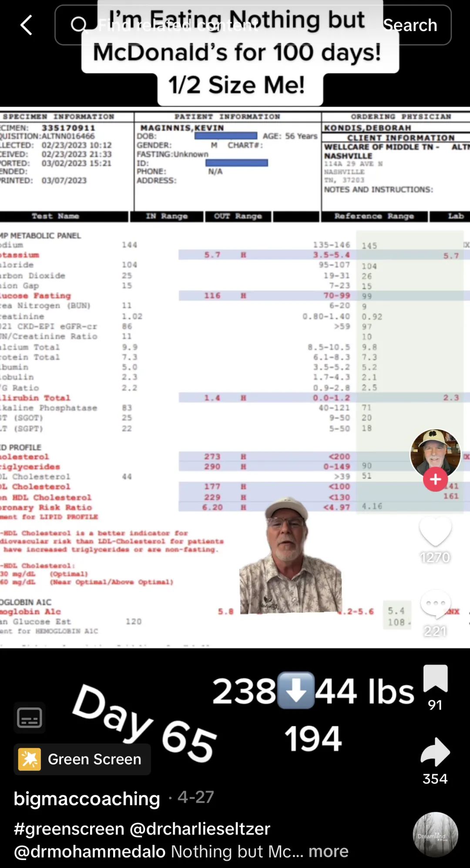
Task: Share the video using the arrow icon
Action: point(435,752)
